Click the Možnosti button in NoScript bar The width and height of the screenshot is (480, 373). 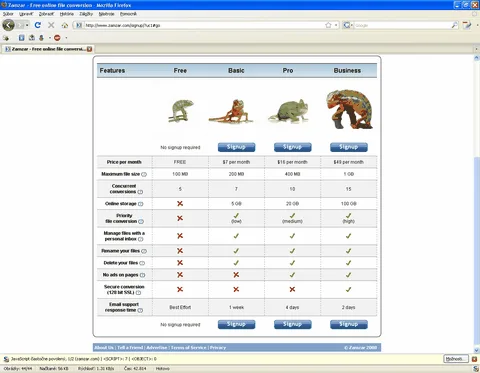[456, 359]
